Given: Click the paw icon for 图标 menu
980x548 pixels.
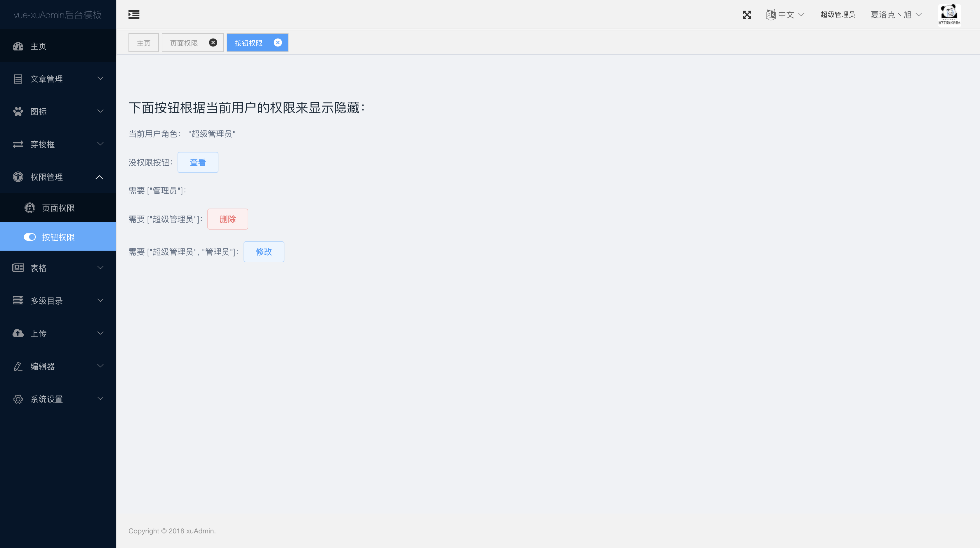Looking at the screenshot, I should pos(18,112).
